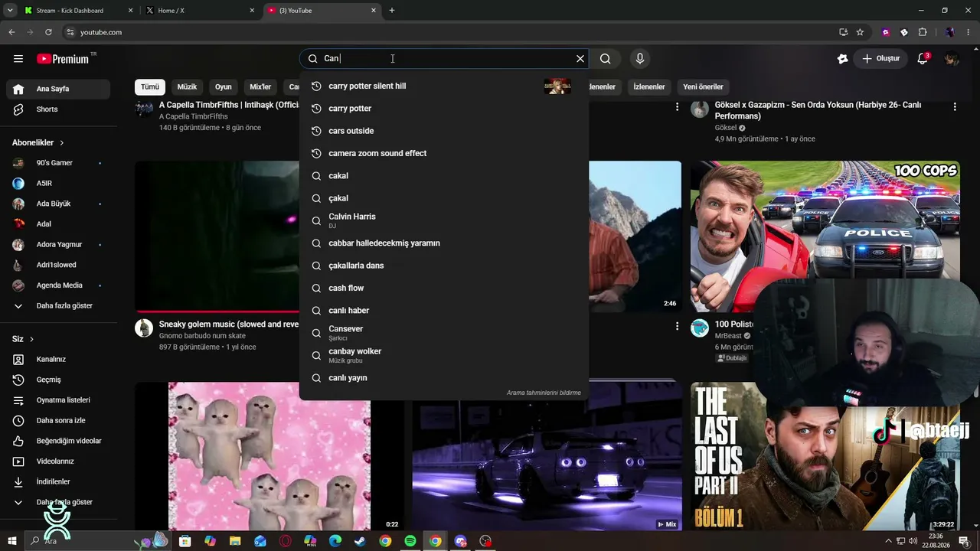Go back to the previous page
The height and width of the screenshot is (551, 980).
(11, 32)
